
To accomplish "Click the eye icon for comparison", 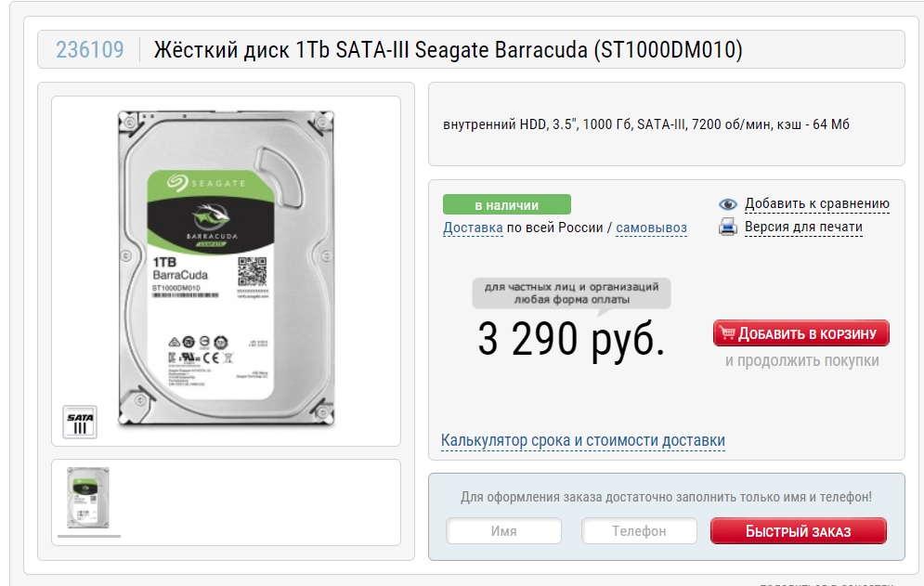I will tap(728, 204).
